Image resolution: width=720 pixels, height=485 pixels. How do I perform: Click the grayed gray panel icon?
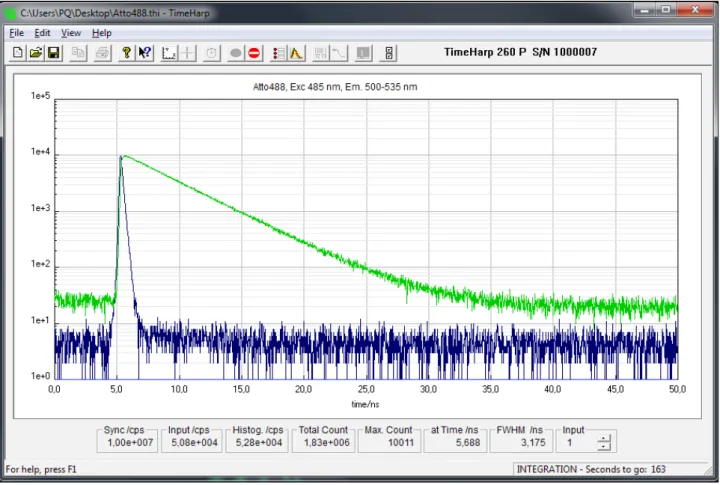363,53
